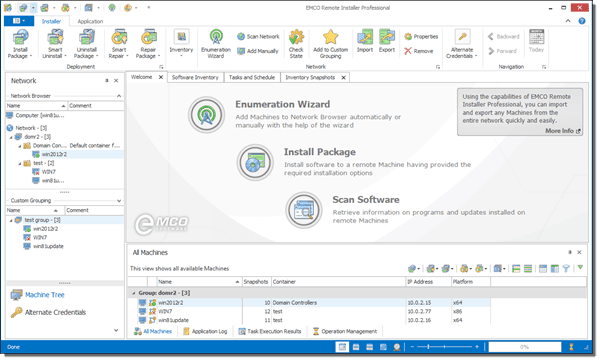
Task: Open the Install Package ribbon button
Action: click(x=20, y=44)
